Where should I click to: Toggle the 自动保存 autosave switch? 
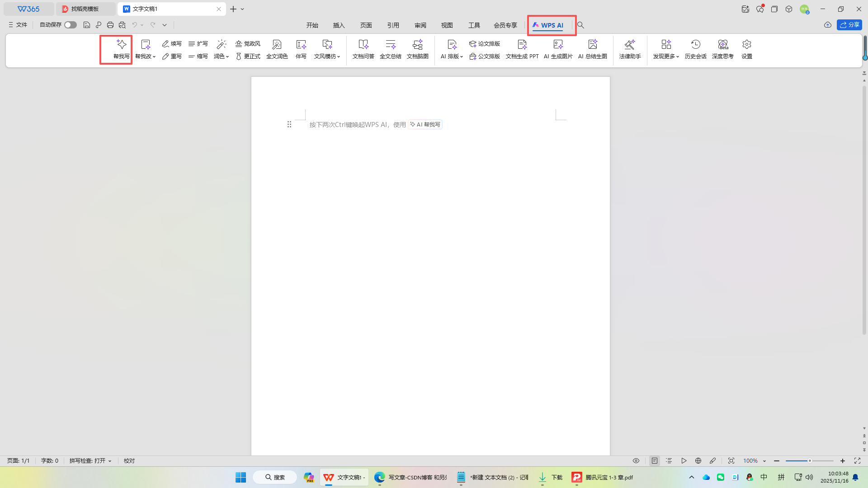(70, 25)
